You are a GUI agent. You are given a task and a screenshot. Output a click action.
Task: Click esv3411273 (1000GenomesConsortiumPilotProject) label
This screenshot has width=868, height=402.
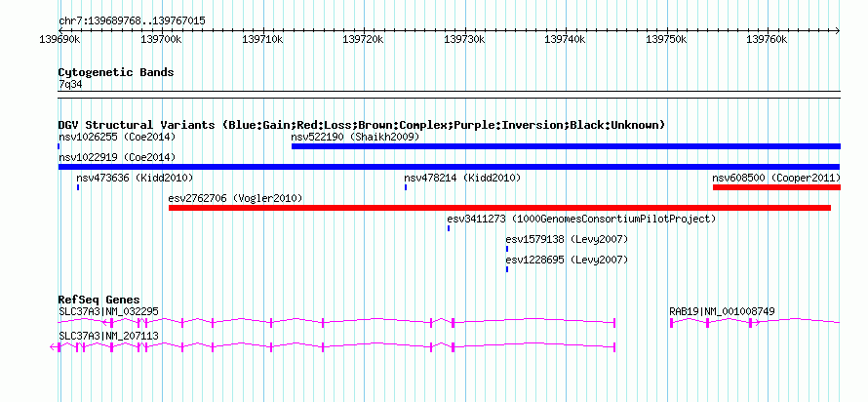(x=582, y=219)
